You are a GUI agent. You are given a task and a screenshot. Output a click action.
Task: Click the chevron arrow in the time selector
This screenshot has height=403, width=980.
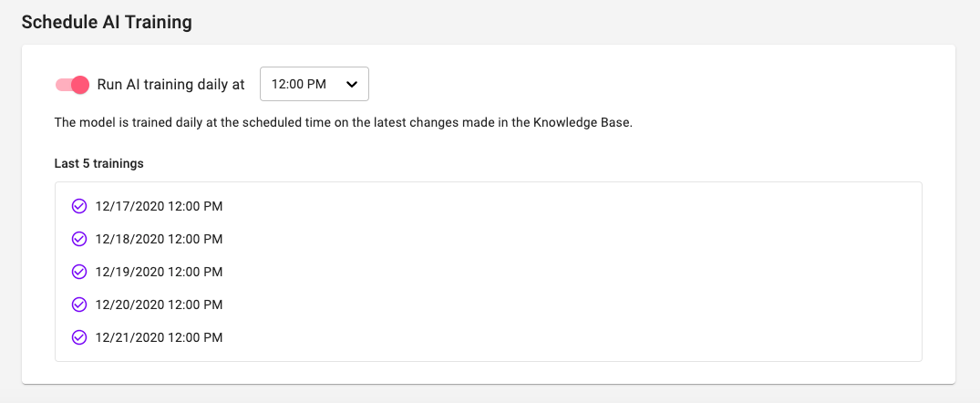click(x=352, y=85)
